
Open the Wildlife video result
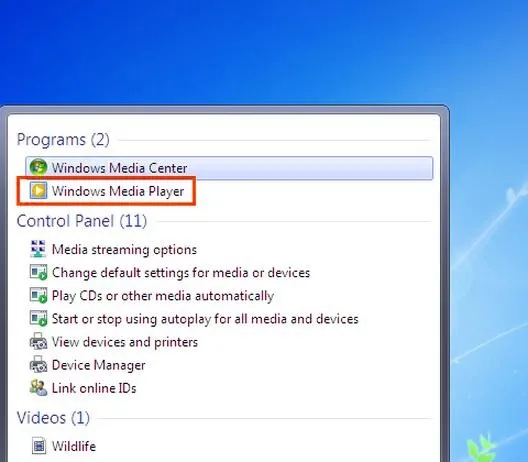[74, 446]
